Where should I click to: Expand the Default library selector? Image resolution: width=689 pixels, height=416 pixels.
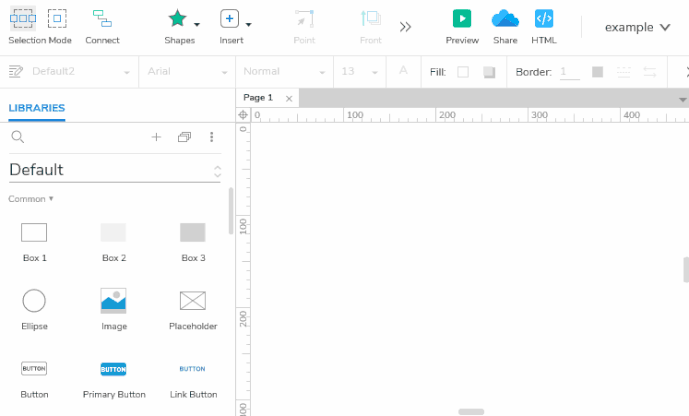click(x=217, y=171)
